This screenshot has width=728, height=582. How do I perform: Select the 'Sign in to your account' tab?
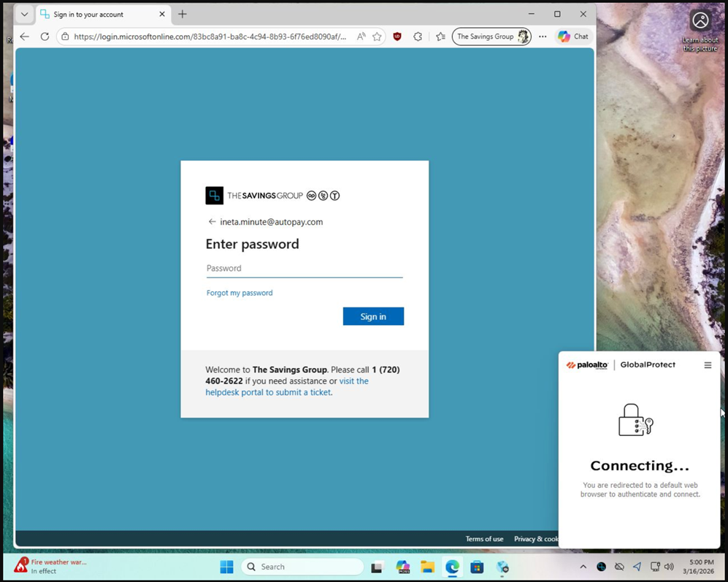(99, 15)
